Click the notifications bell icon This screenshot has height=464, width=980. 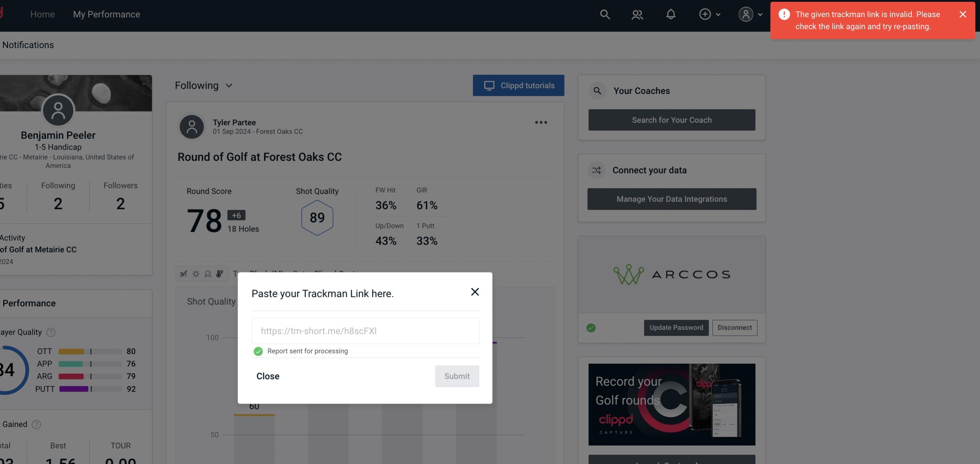click(x=671, y=14)
